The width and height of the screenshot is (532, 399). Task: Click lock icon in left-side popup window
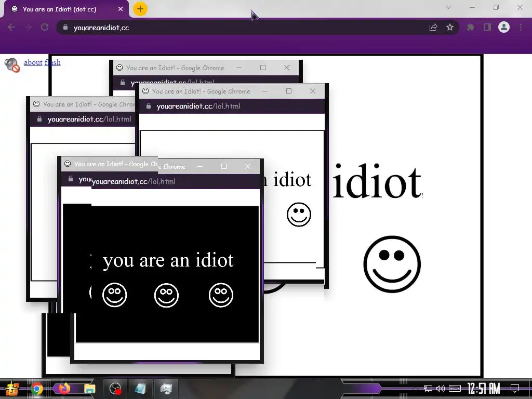pos(39,119)
